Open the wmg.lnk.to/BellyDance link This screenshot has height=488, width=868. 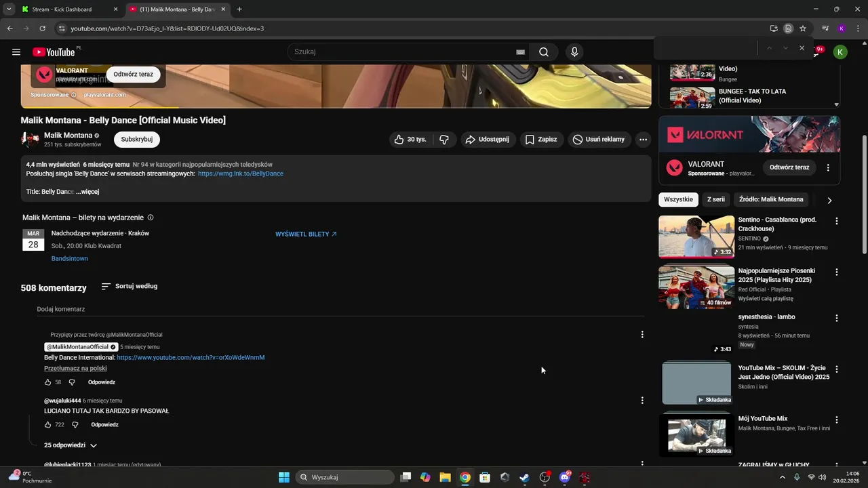(x=241, y=174)
